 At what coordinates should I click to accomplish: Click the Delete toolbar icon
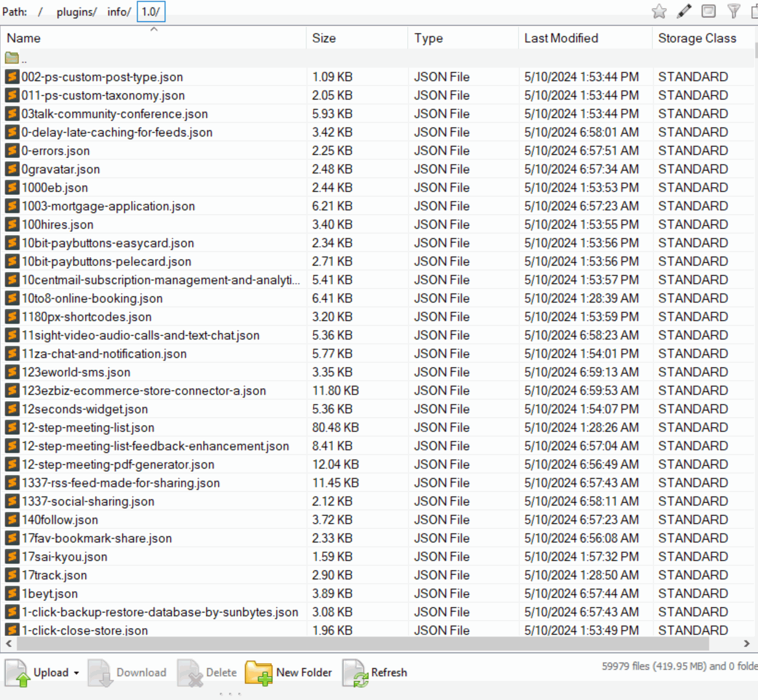(190, 673)
